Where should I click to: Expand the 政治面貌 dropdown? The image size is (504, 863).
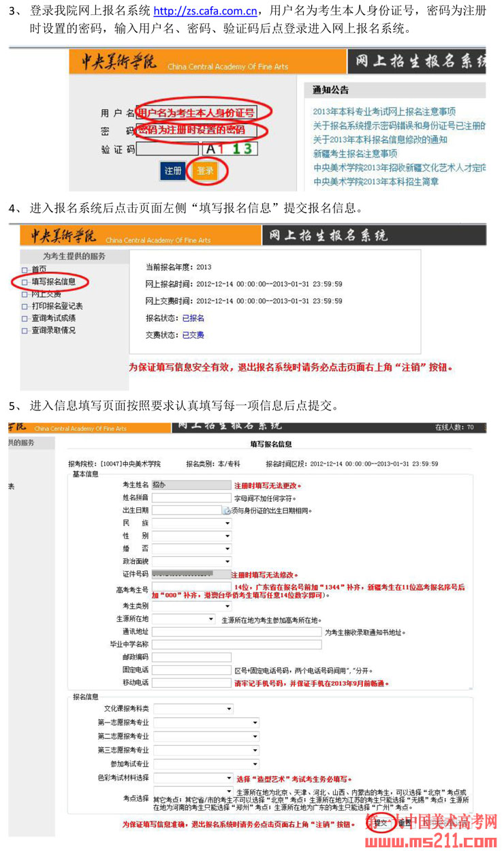(191, 561)
